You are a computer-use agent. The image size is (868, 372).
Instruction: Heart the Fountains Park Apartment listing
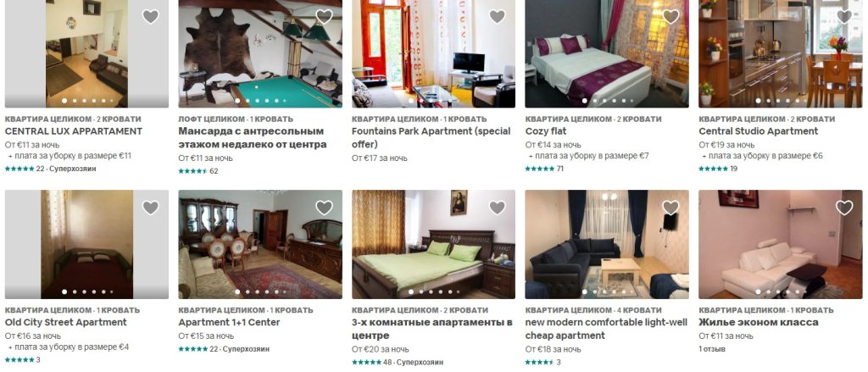click(x=497, y=17)
